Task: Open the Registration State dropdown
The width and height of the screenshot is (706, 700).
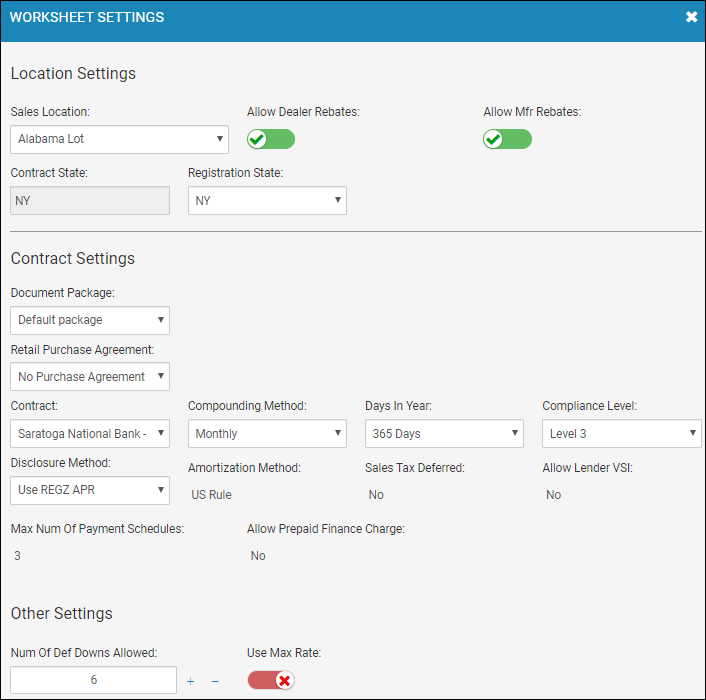Action: pyautogui.click(x=267, y=200)
